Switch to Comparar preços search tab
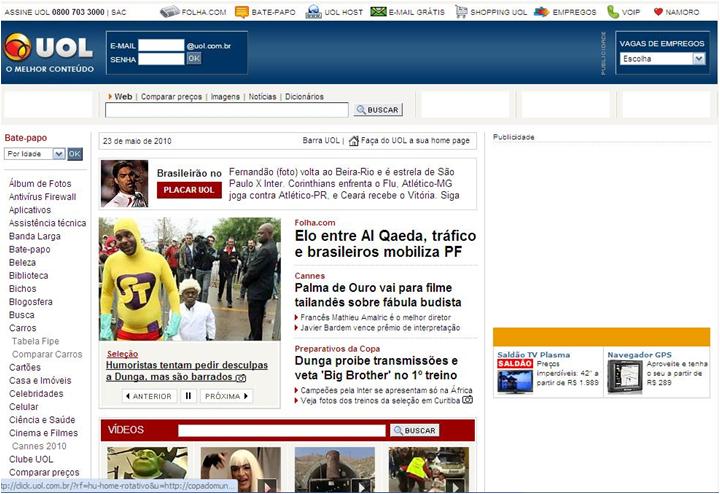The image size is (720, 494). click(171, 97)
